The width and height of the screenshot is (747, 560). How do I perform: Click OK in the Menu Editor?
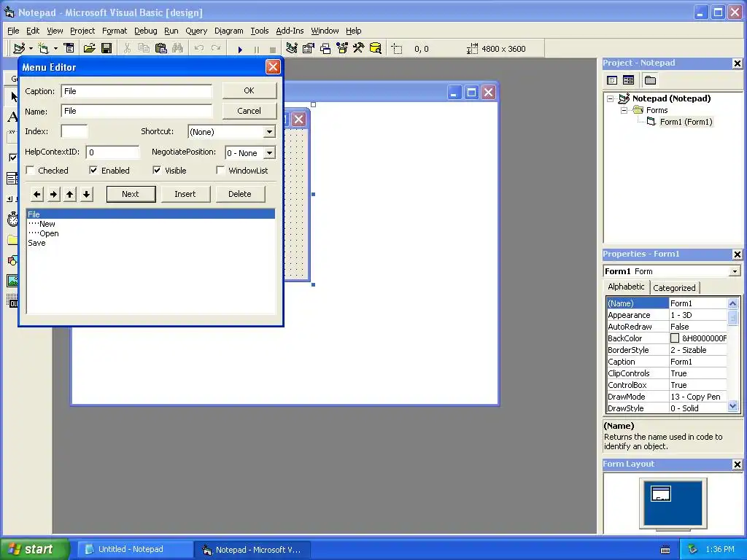pos(249,90)
